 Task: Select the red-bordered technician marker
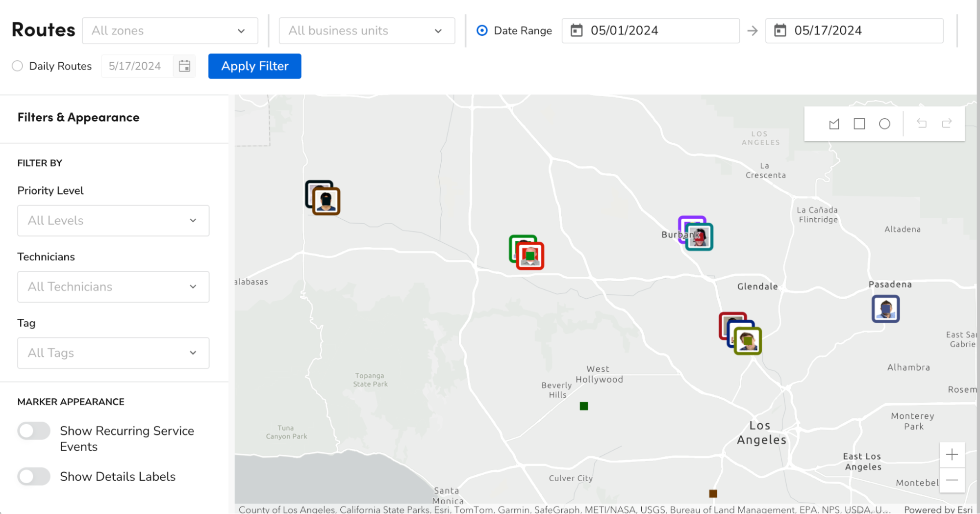click(x=530, y=256)
